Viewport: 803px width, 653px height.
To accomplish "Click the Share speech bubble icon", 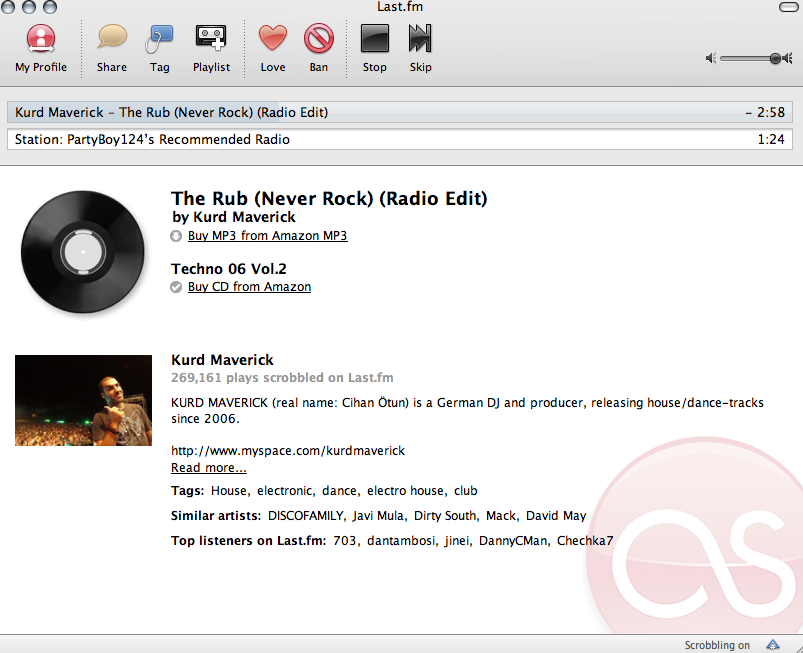I will (112, 37).
